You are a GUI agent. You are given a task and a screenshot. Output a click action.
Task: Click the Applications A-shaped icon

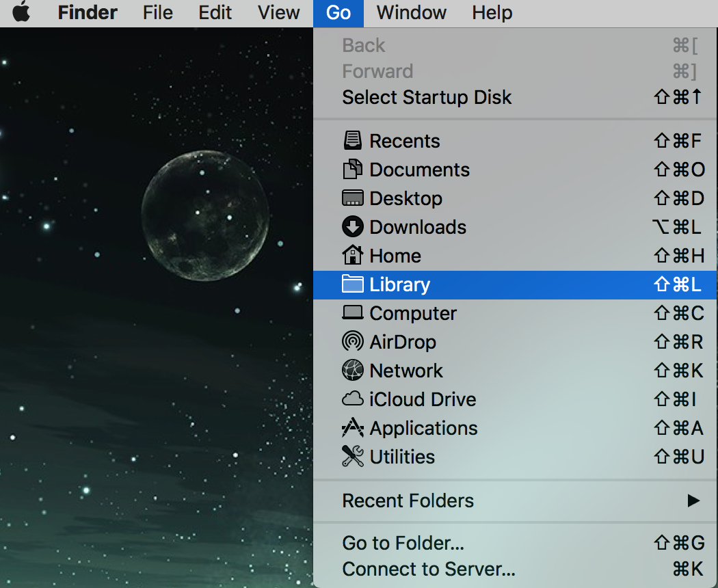[x=353, y=428]
